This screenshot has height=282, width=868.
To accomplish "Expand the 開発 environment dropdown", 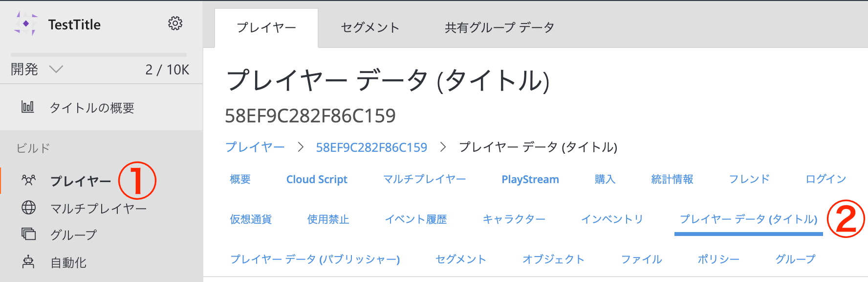I will (x=56, y=70).
